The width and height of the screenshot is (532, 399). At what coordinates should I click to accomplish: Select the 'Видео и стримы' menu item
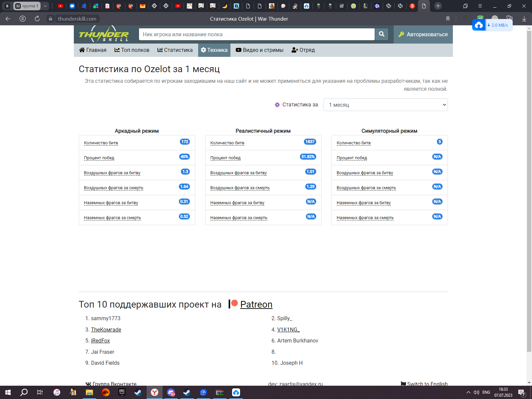point(260,50)
